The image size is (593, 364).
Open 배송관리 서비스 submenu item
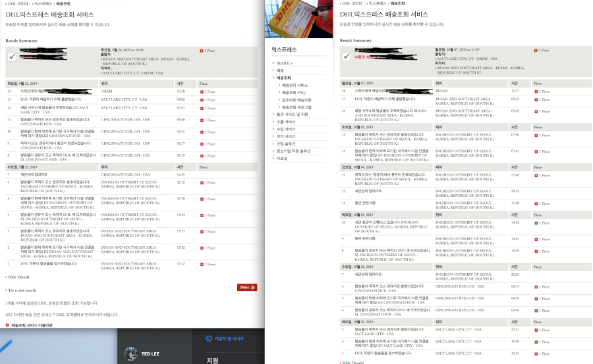(295, 86)
